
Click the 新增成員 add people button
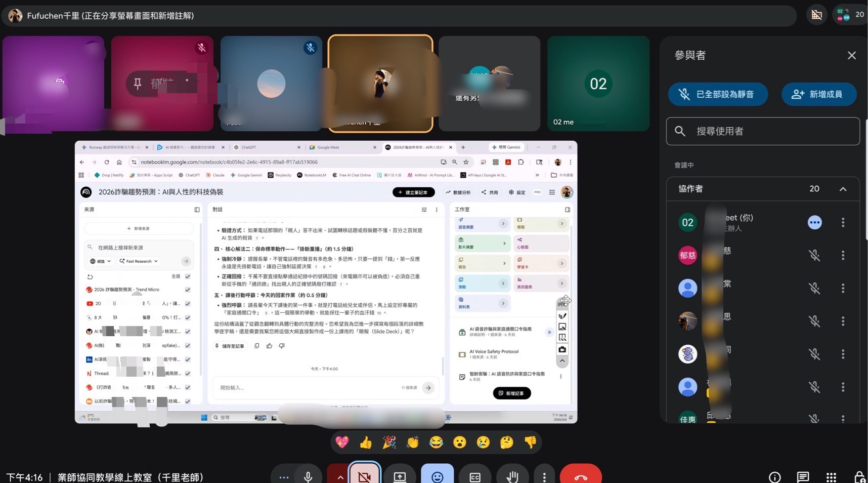click(818, 94)
